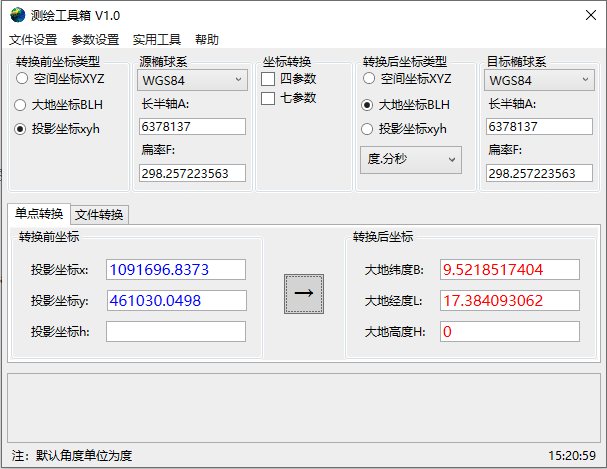Click the empty 投影坐标h input field
Image resolution: width=607 pixels, height=469 pixels.
click(176, 331)
